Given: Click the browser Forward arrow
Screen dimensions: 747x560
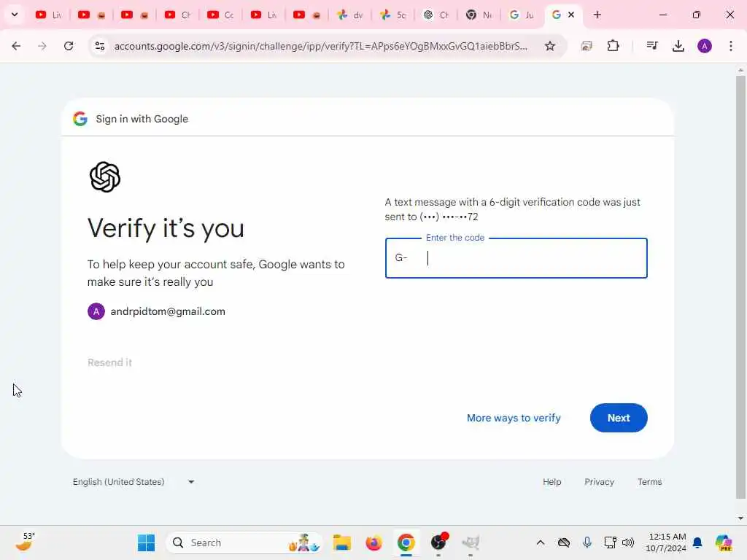Looking at the screenshot, I should point(42,46).
